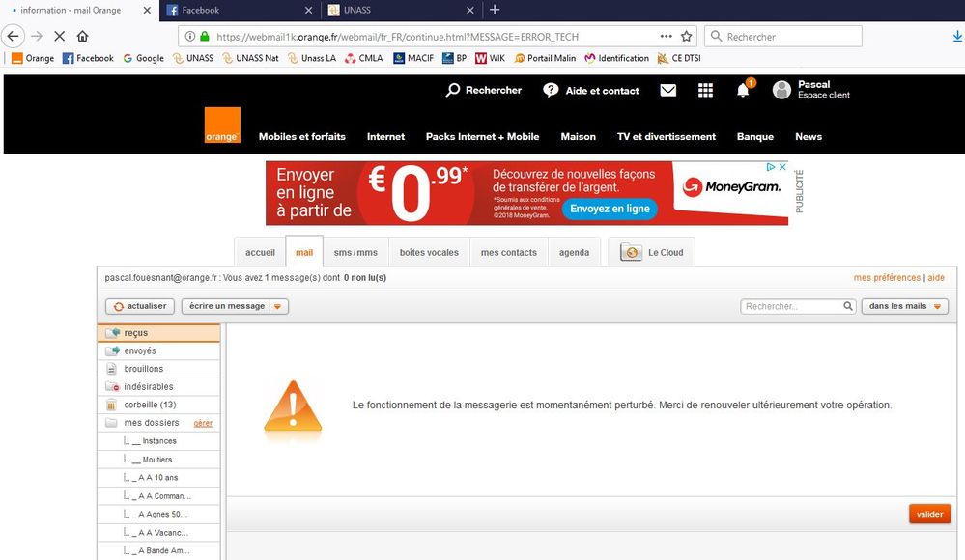The image size is (965, 560).
Task: Open the envelope mail icon in header
Action: pos(668,91)
